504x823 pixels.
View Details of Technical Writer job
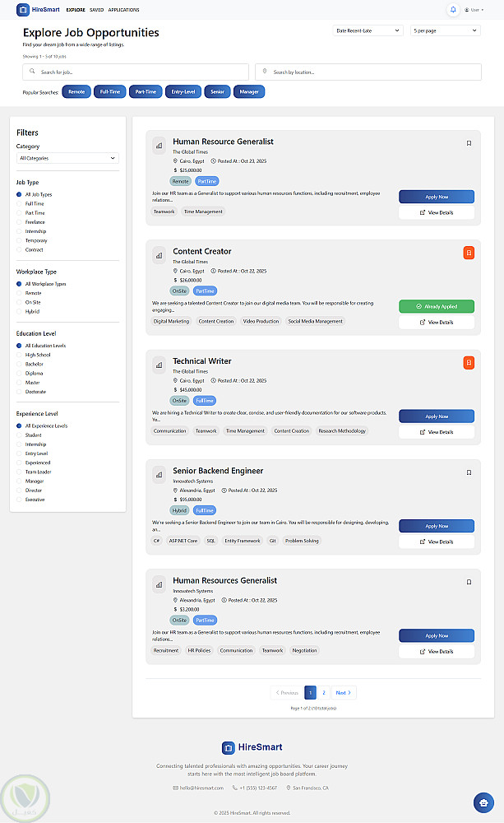(437, 432)
